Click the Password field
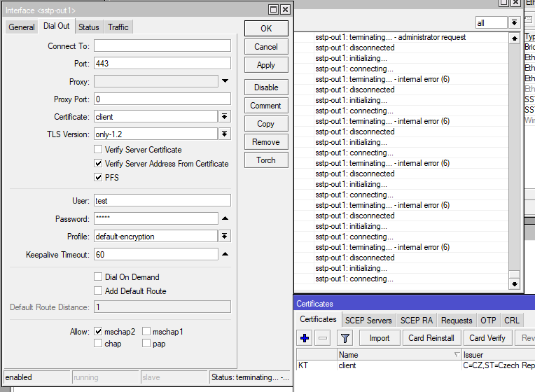The height and width of the screenshot is (392, 535). point(156,218)
